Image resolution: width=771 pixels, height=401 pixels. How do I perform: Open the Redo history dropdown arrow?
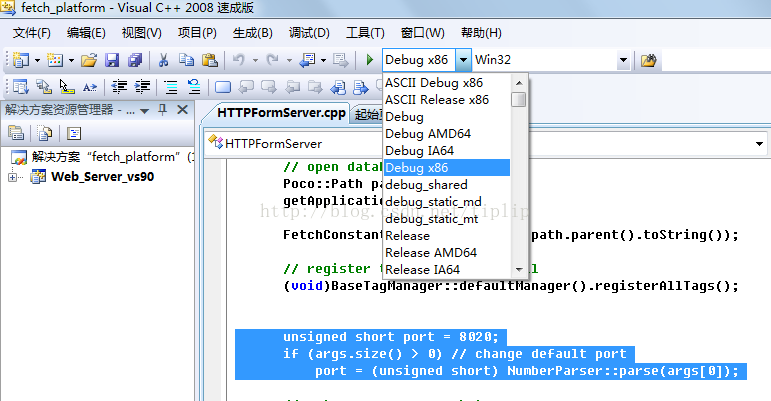tap(289, 60)
